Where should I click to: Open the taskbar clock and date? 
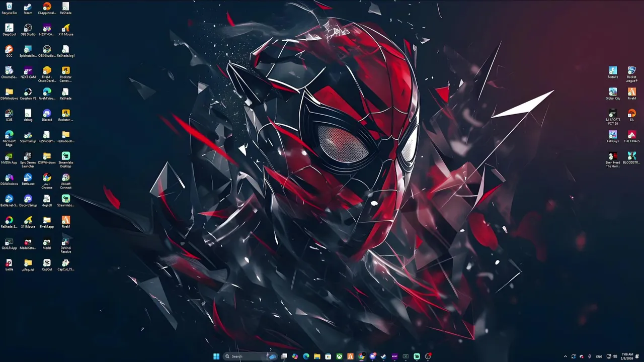(627, 356)
